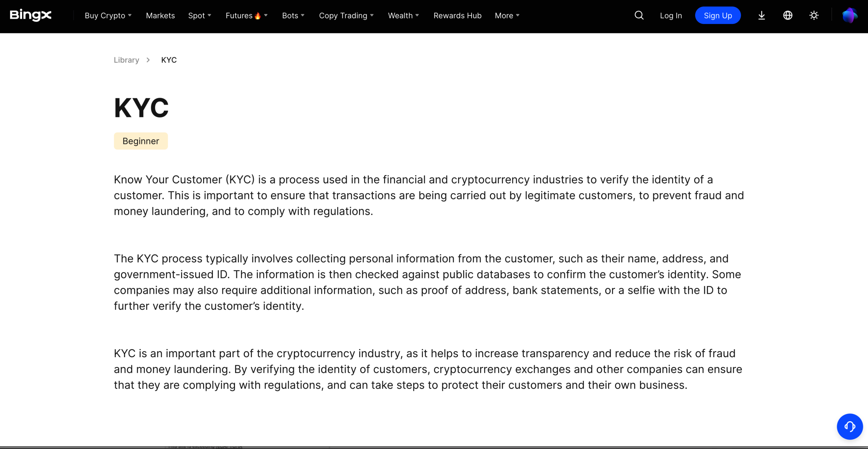Click the Log In link
868x449 pixels.
tap(671, 16)
